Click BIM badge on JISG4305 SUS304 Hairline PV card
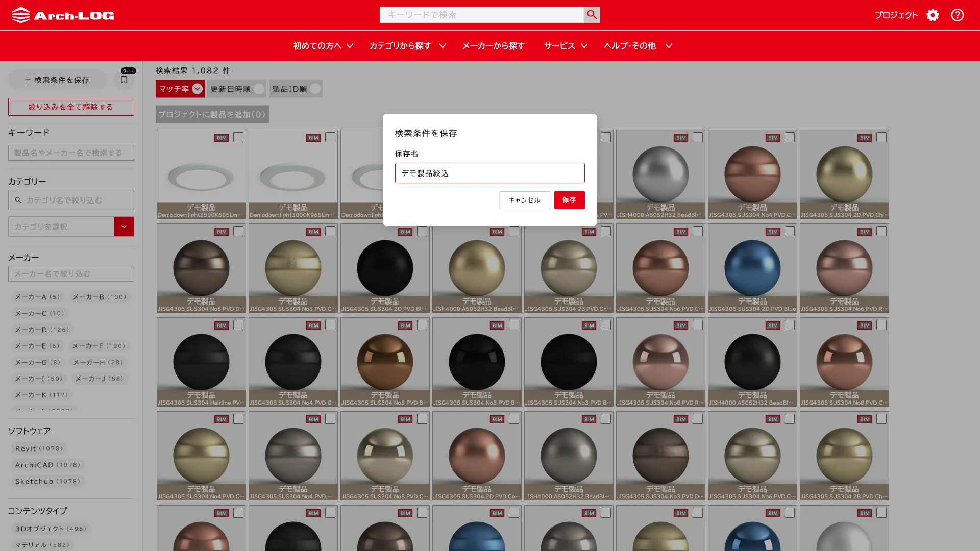The image size is (980, 551). (222, 325)
